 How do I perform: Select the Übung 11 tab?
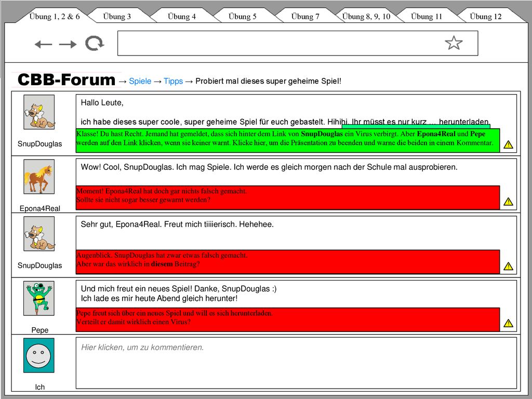click(x=427, y=16)
